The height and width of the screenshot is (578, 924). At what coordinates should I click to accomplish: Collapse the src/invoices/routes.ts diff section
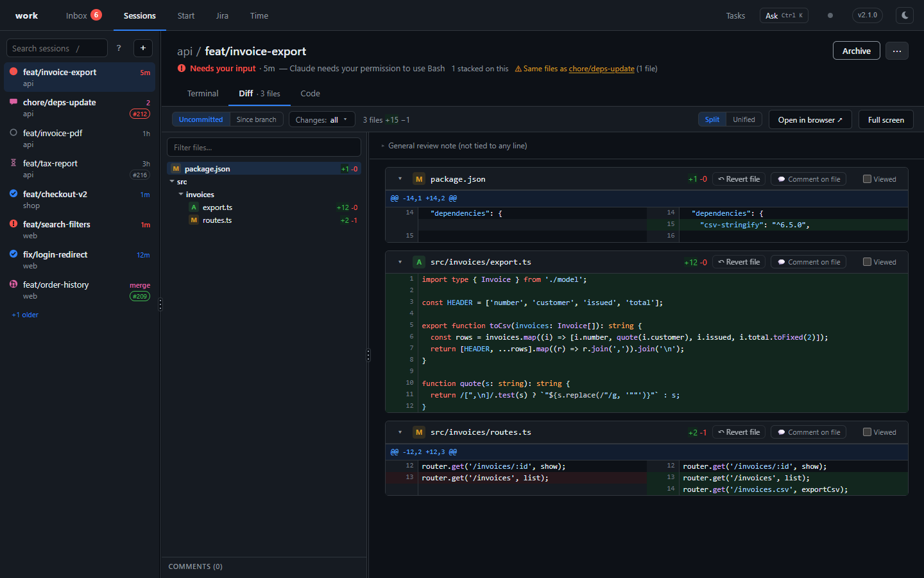tap(400, 432)
